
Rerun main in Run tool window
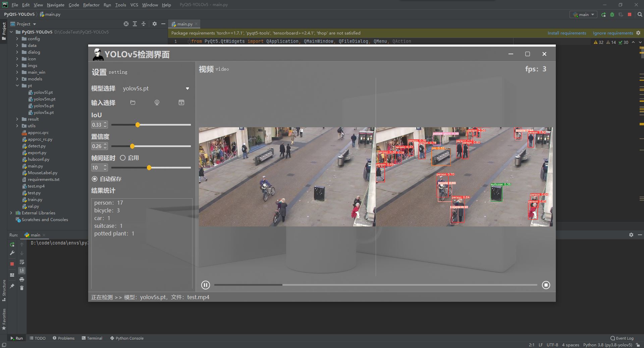[x=12, y=245]
